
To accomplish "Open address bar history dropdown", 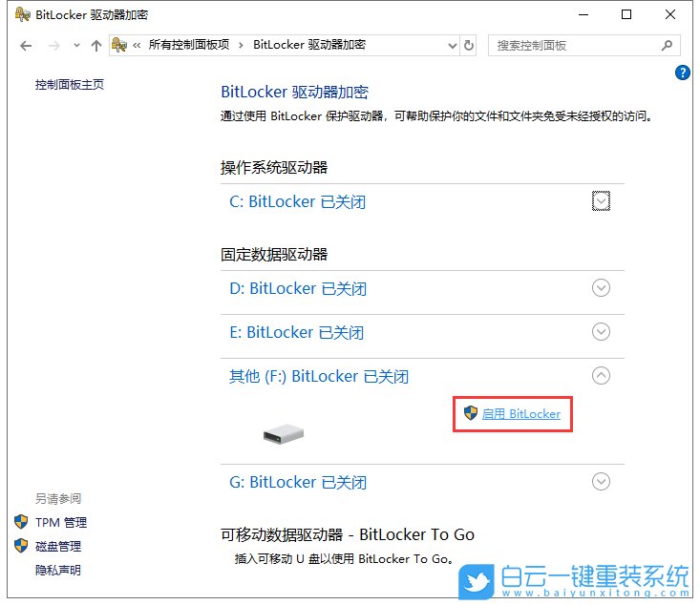I will (x=453, y=46).
